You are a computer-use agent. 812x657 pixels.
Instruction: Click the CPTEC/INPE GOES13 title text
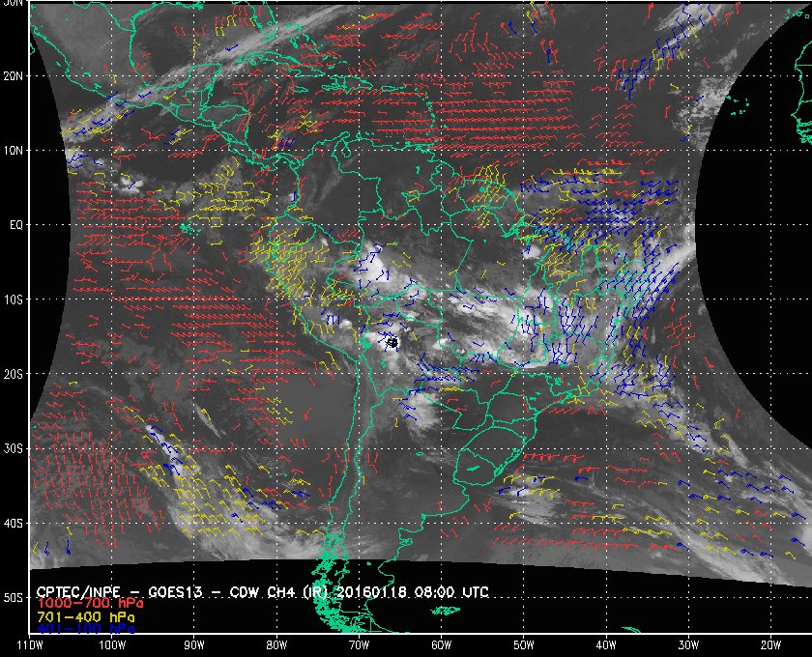click(x=262, y=592)
